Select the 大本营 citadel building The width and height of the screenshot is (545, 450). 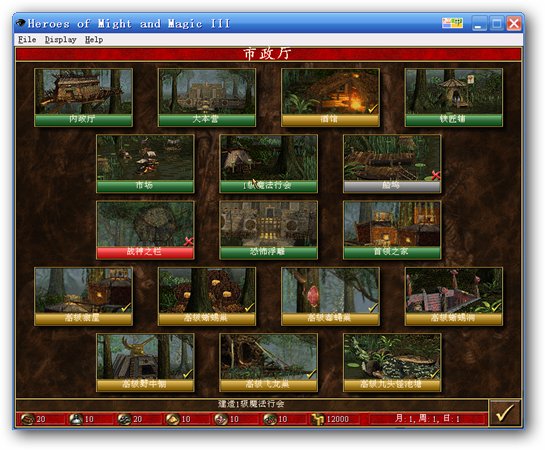click(x=207, y=98)
